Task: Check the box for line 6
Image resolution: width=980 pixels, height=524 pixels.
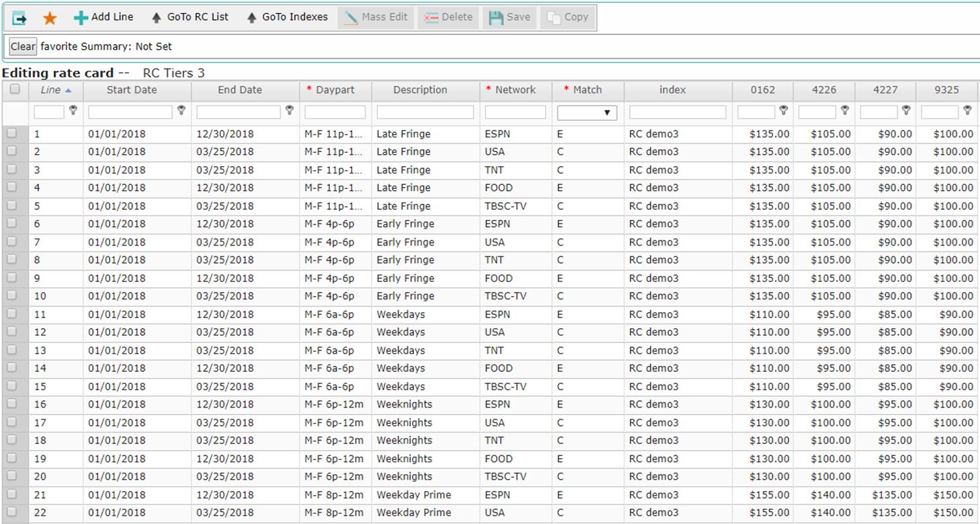Action: 12,223
